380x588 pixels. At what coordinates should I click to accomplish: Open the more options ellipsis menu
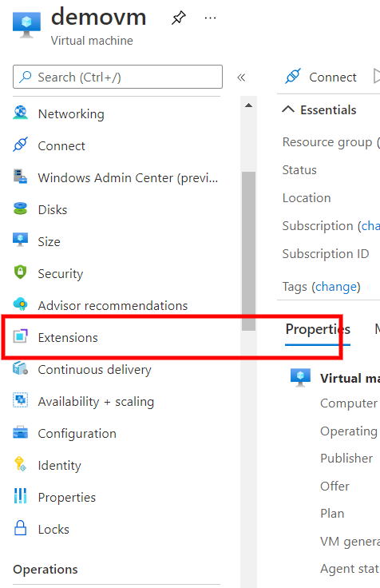pyautogui.click(x=210, y=18)
